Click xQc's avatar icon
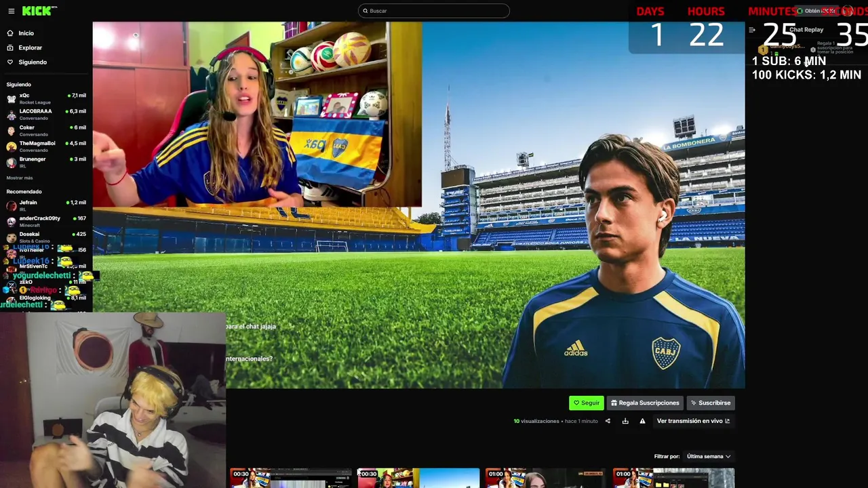The width and height of the screenshot is (868, 488). [x=12, y=99]
